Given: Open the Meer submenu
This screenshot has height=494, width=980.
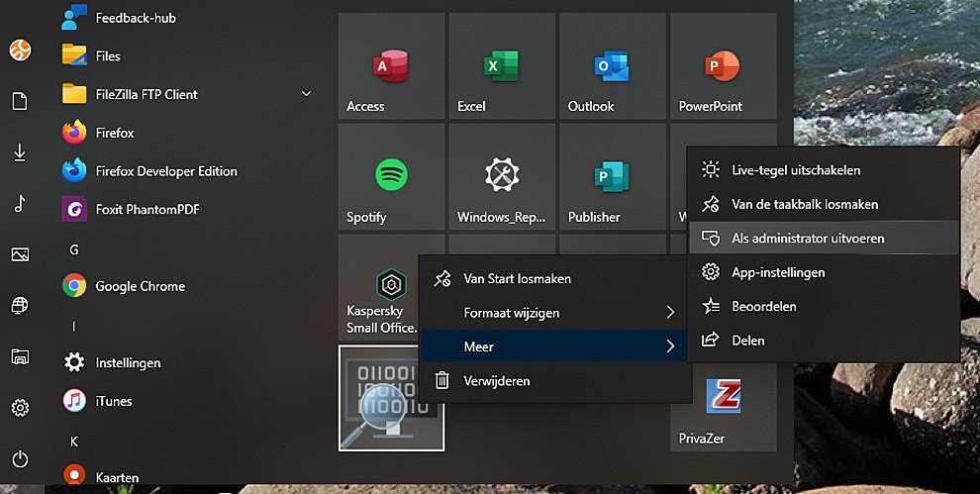Looking at the screenshot, I should point(555,346).
